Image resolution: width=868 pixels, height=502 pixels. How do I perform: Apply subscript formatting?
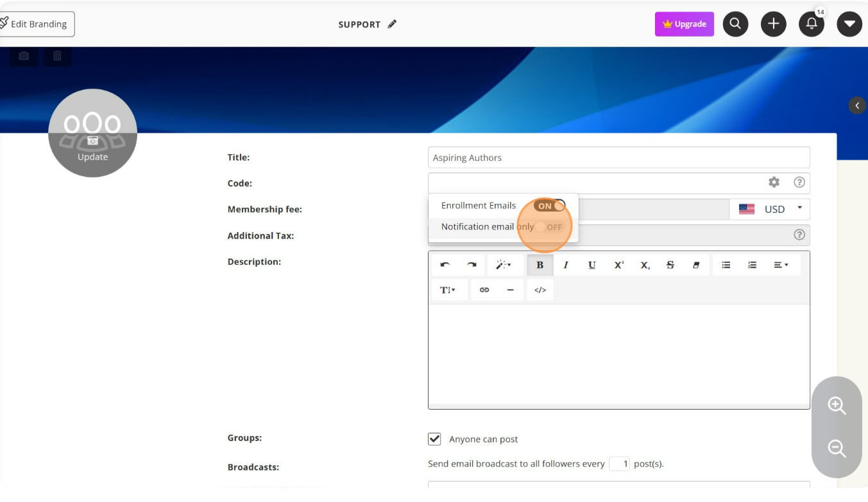pyautogui.click(x=645, y=265)
